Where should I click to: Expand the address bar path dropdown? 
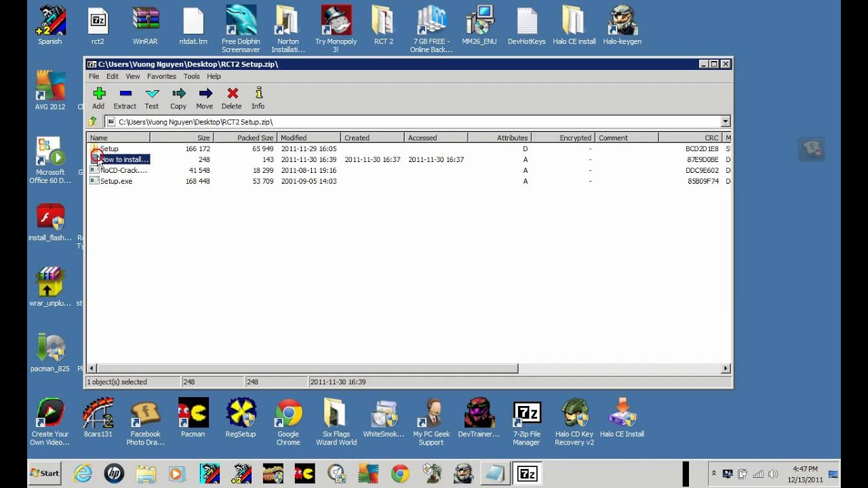click(726, 122)
